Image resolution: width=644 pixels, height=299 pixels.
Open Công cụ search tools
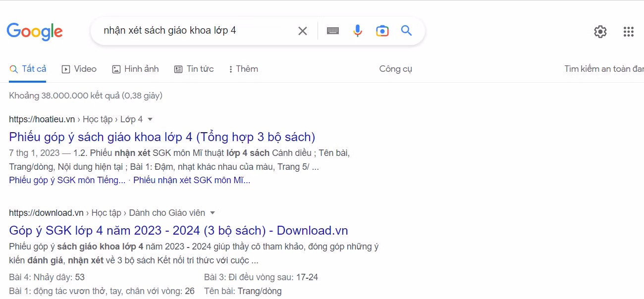point(395,69)
